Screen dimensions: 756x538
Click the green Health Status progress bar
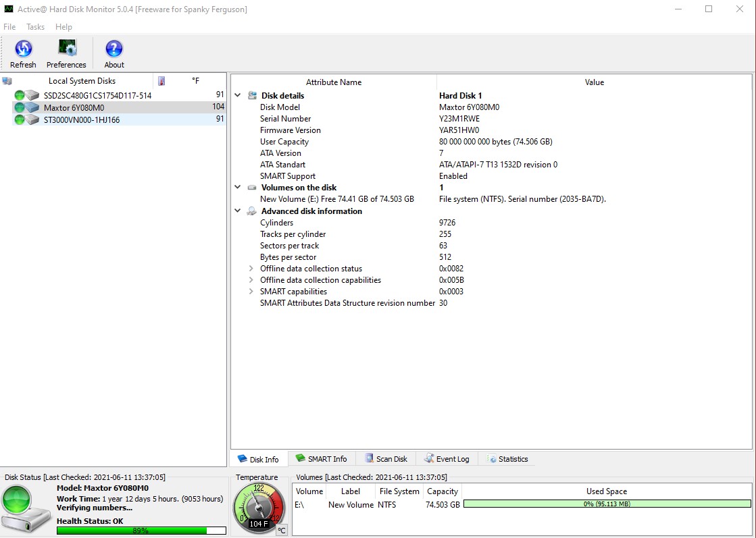pyautogui.click(x=141, y=531)
